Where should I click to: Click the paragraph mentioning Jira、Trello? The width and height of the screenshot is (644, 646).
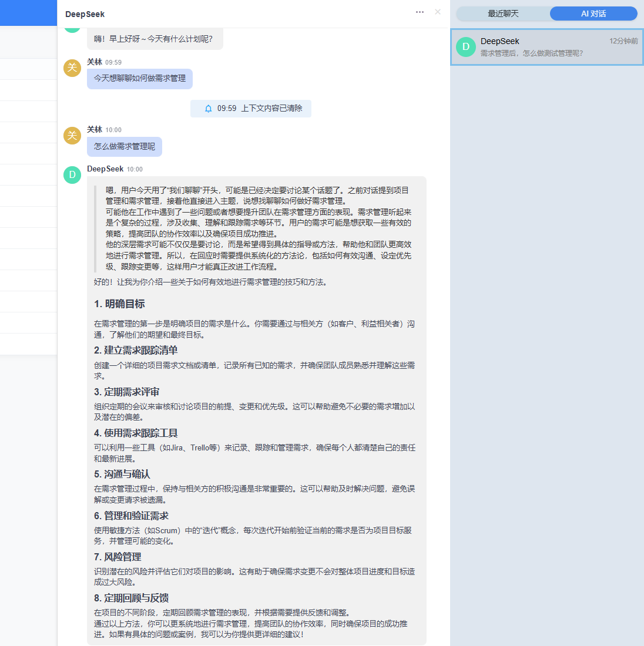(x=255, y=453)
